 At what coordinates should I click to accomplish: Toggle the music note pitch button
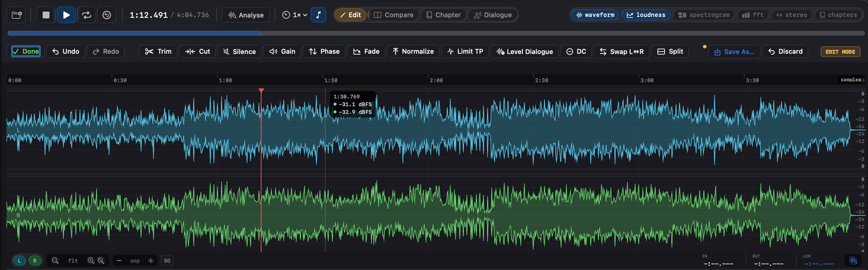pos(318,15)
